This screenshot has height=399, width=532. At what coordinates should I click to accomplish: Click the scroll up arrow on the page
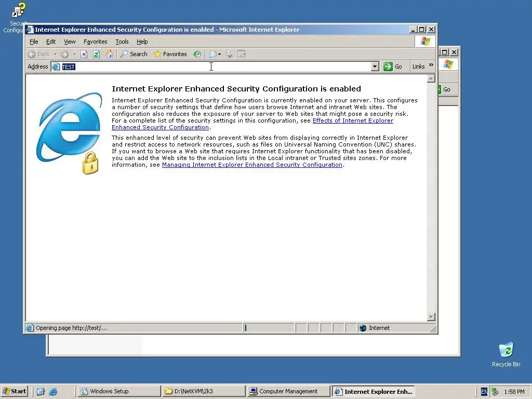(431, 79)
